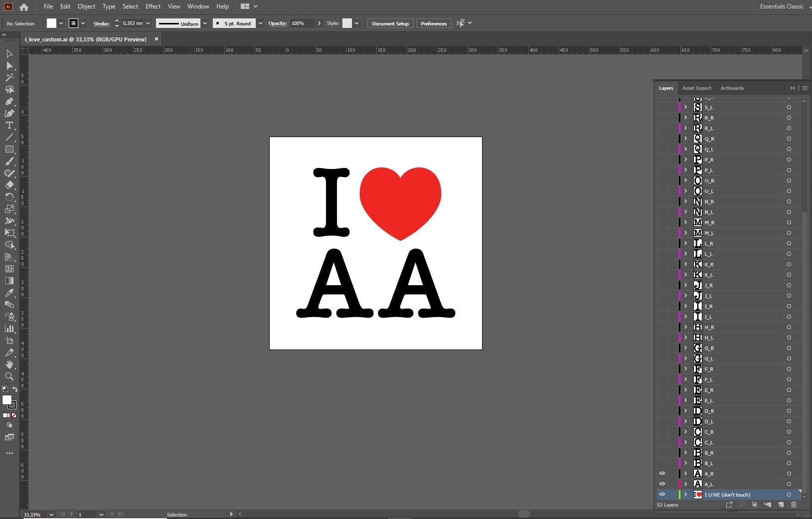Switch to the Artboards tab
This screenshot has width=812, height=519.
click(732, 88)
